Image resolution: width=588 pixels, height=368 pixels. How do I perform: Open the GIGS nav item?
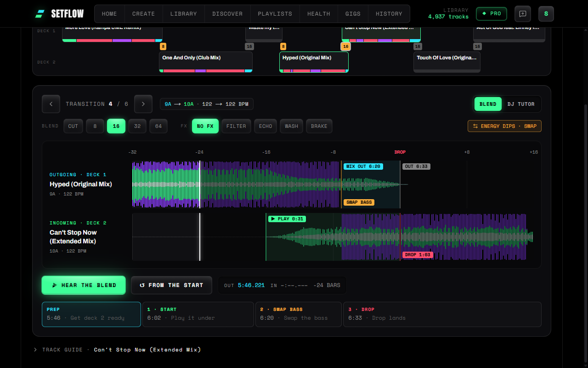[353, 14]
